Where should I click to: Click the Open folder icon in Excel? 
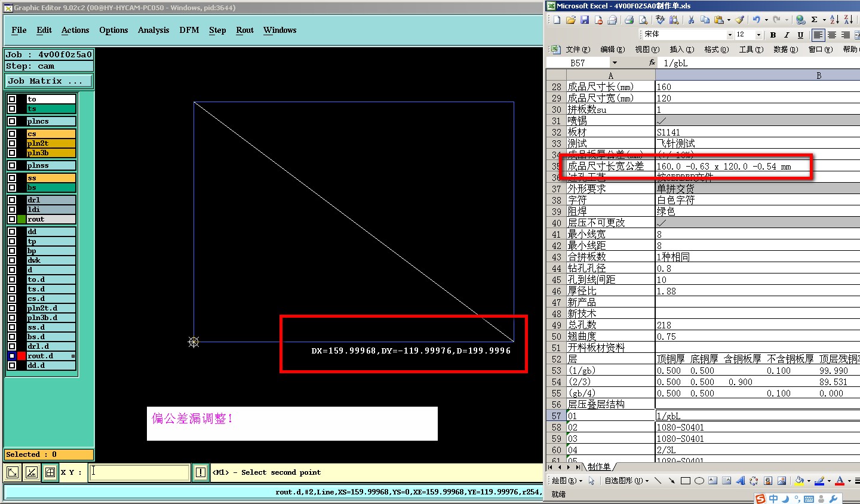[570, 20]
